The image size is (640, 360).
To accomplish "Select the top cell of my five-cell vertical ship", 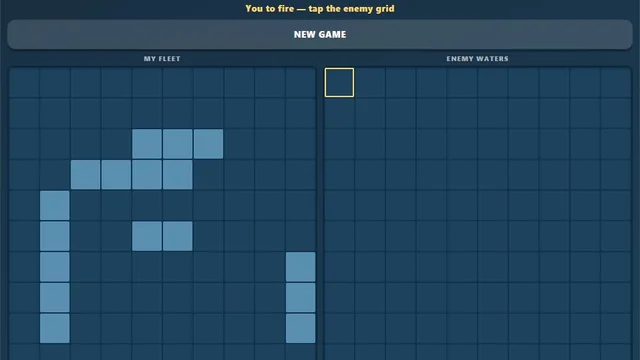I will pyautogui.click(x=55, y=205).
